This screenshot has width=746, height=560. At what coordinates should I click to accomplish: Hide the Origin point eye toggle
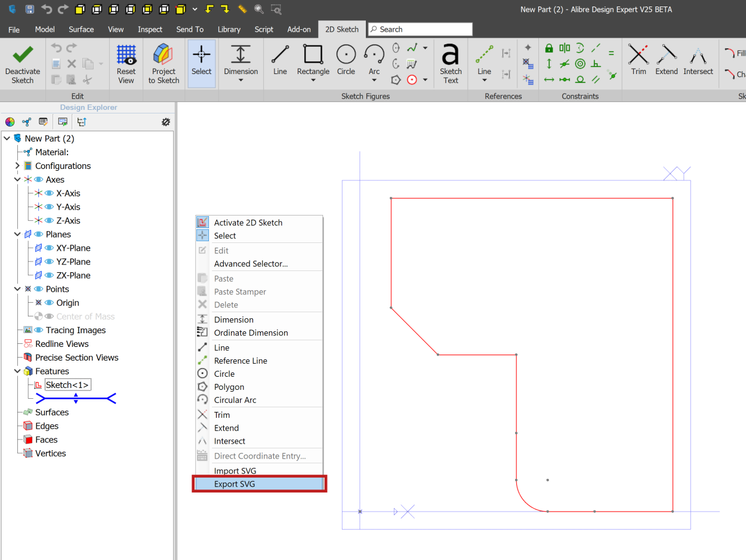click(x=49, y=303)
